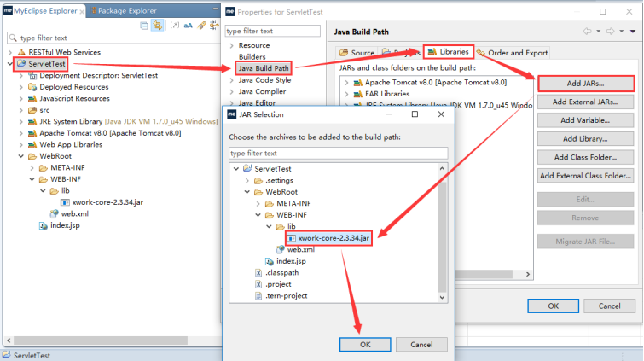The image size is (644, 361).
Task: Switch to the Package Explorer tab
Action: click(x=125, y=10)
